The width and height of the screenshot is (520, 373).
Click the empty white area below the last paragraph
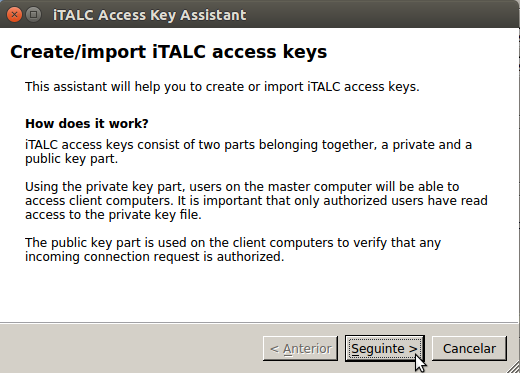pos(259,293)
